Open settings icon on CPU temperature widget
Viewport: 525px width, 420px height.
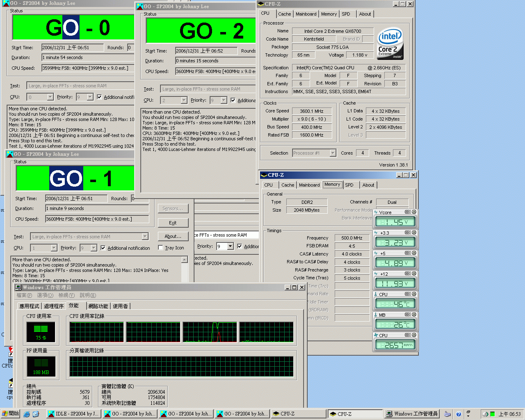click(x=408, y=294)
